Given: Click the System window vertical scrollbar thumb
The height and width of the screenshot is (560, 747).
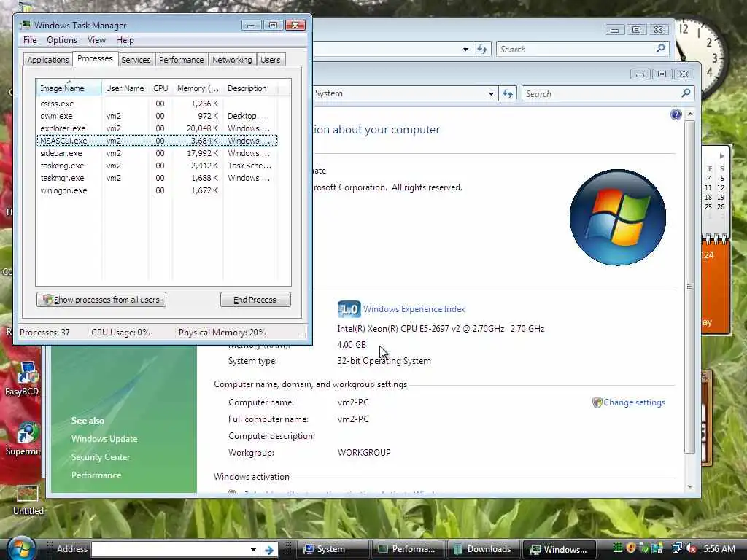Looking at the screenshot, I should point(690,287).
